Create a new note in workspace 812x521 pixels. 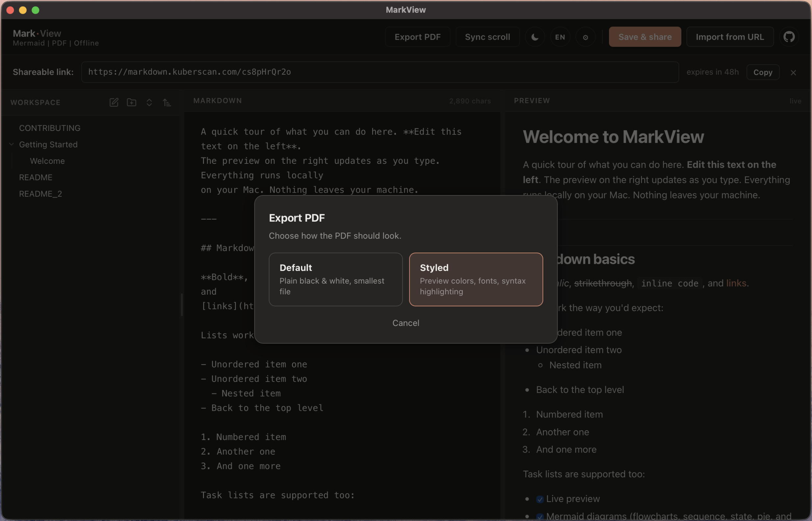click(x=114, y=102)
